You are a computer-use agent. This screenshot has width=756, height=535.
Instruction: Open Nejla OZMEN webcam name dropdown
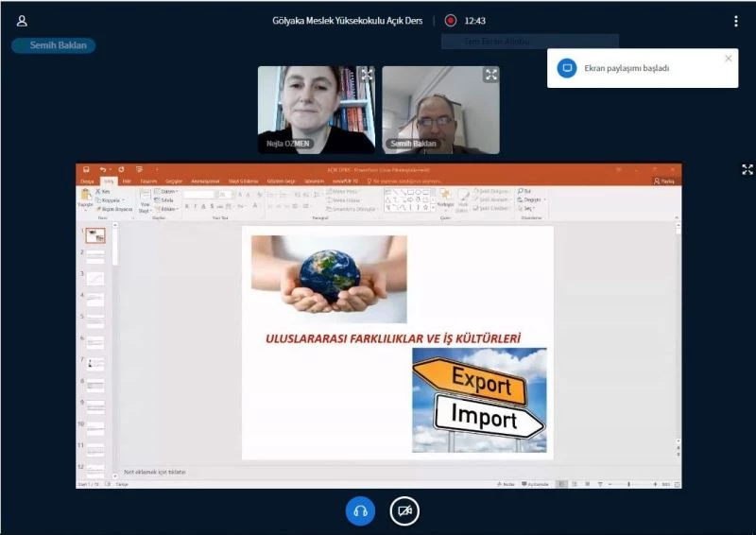286,145
